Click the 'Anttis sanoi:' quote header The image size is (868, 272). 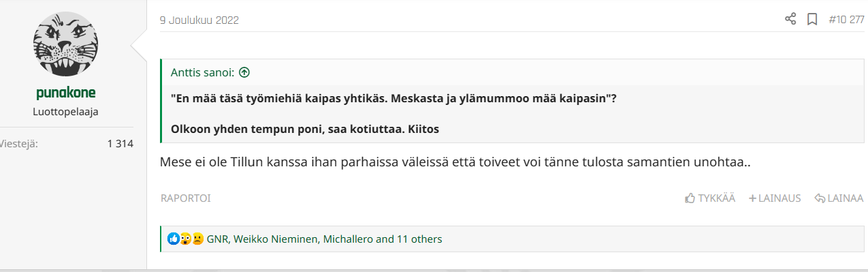203,72
